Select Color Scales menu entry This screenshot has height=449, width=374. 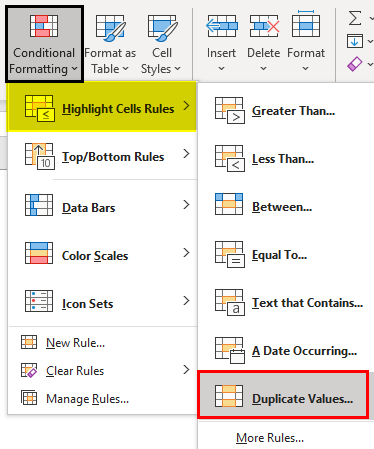[102, 255]
